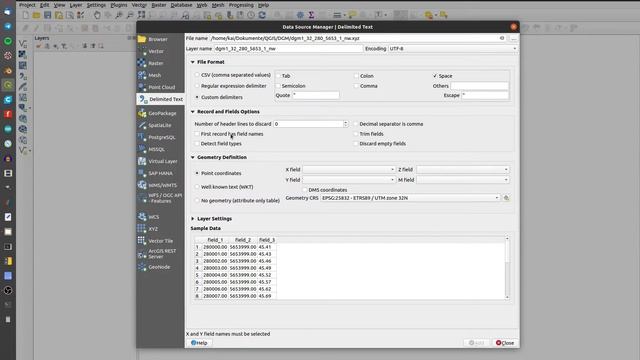Open the M field dropdown
This screenshot has width=640, height=360.
[463, 180]
